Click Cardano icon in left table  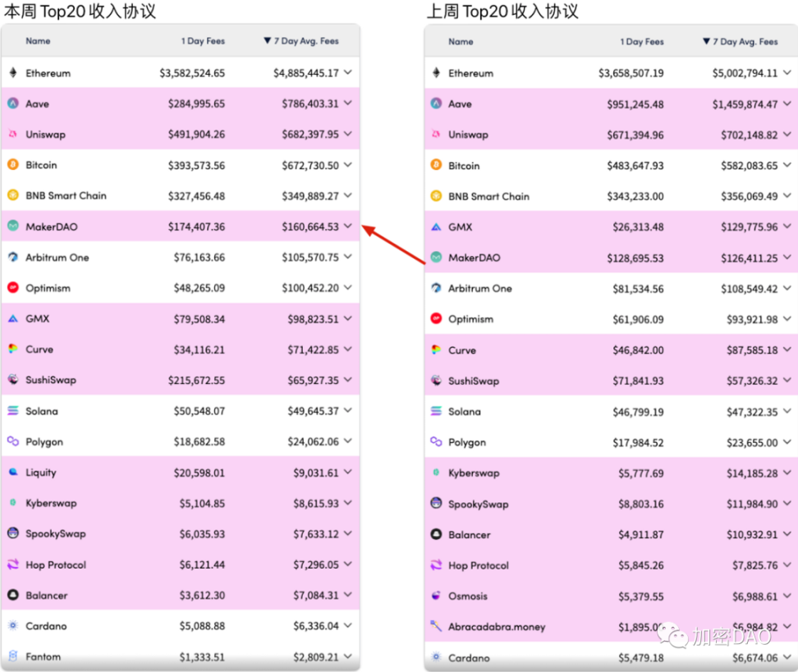tap(13, 625)
